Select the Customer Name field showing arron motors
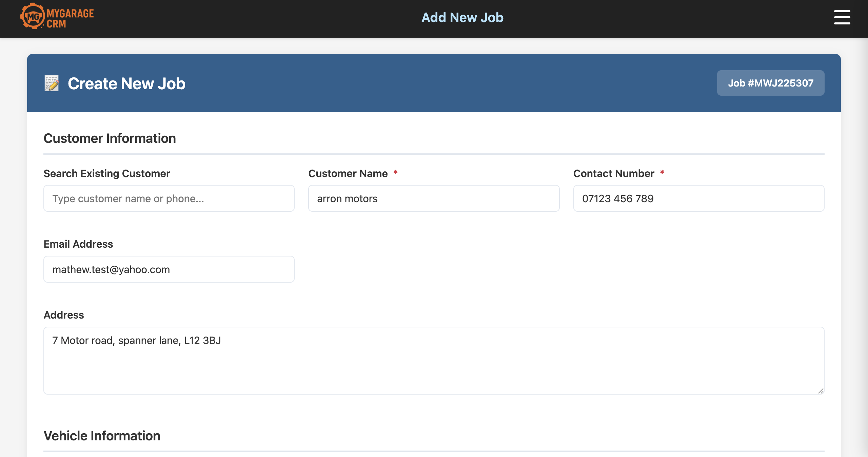The height and width of the screenshot is (457, 868). pos(434,198)
